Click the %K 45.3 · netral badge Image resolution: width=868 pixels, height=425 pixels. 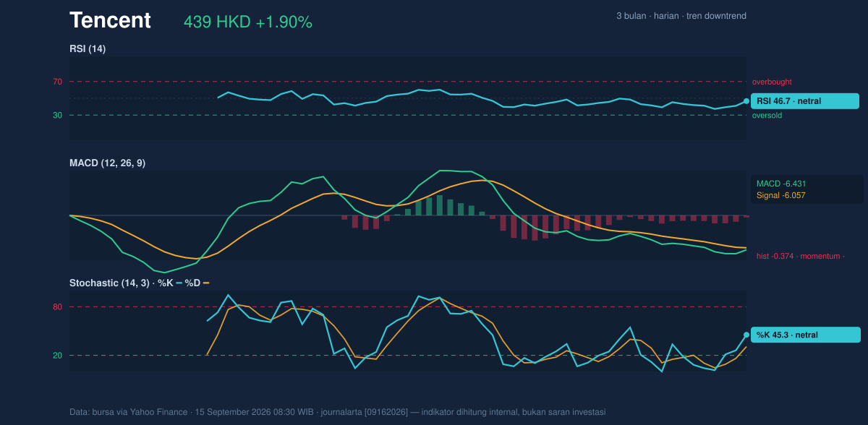click(x=805, y=335)
